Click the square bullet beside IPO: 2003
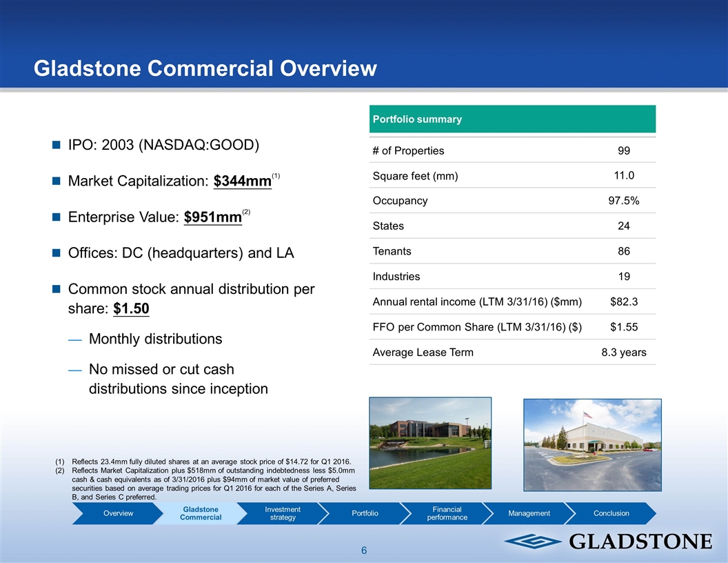Image resolution: width=728 pixels, height=563 pixels. (x=57, y=145)
